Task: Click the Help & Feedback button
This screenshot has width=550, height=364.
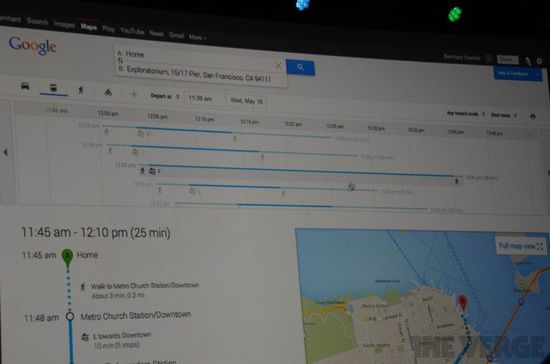Action: point(517,74)
